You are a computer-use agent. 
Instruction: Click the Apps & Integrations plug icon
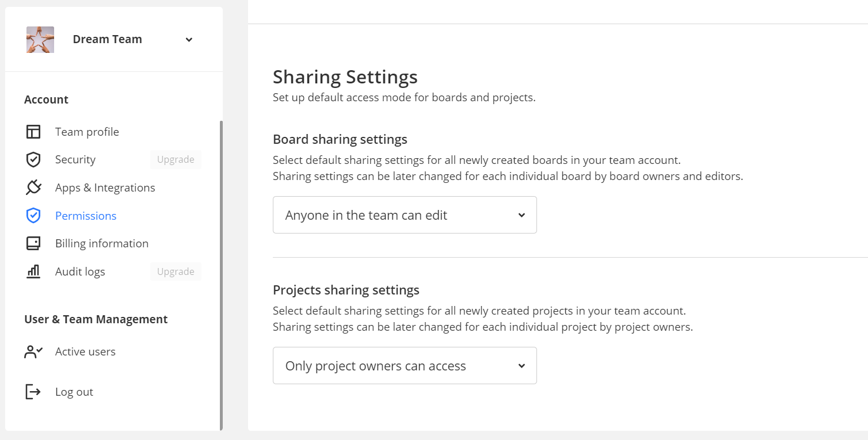pos(33,188)
